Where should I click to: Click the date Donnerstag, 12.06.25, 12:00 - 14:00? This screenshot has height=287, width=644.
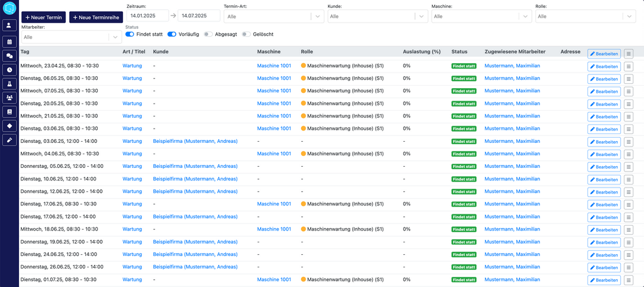(x=61, y=191)
